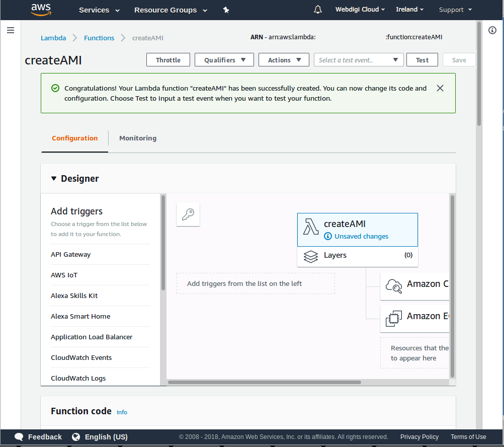Click the Lambda function icon in createAMI box
Screen dimensions: 504x447
310,227
